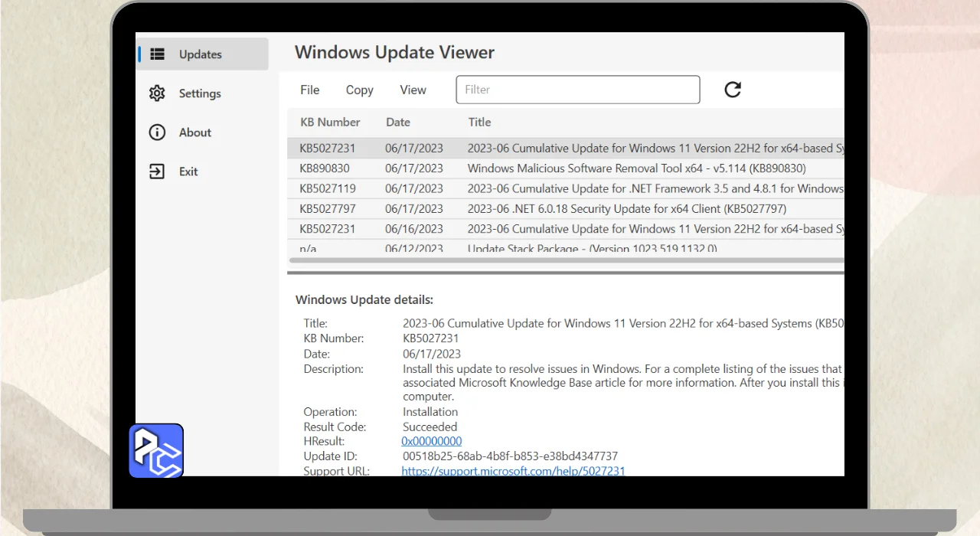The height and width of the screenshot is (536, 980).
Task: Open the View menu
Action: coord(413,90)
